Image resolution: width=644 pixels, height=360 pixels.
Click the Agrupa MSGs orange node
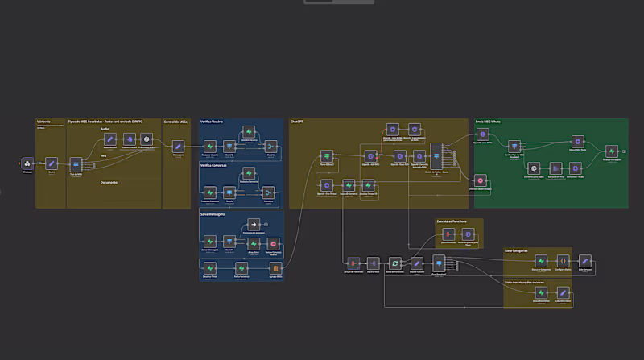point(275,268)
